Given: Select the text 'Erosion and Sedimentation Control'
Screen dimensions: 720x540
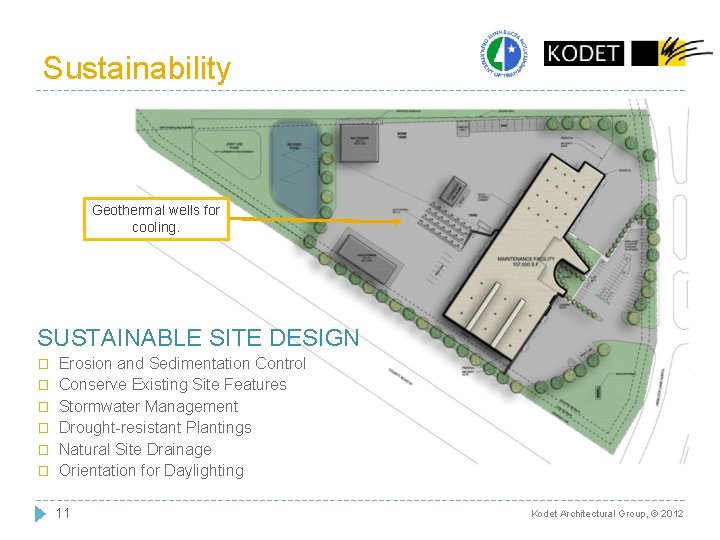Looking at the screenshot, I should pos(182,363).
